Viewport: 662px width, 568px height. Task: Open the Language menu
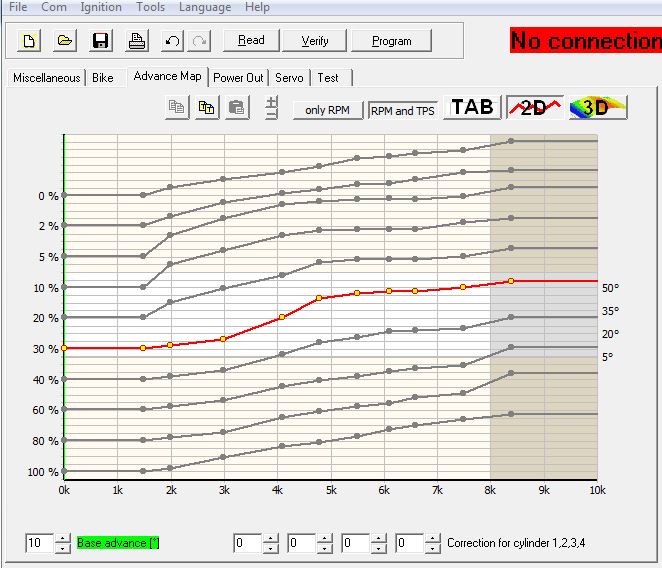click(205, 7)
